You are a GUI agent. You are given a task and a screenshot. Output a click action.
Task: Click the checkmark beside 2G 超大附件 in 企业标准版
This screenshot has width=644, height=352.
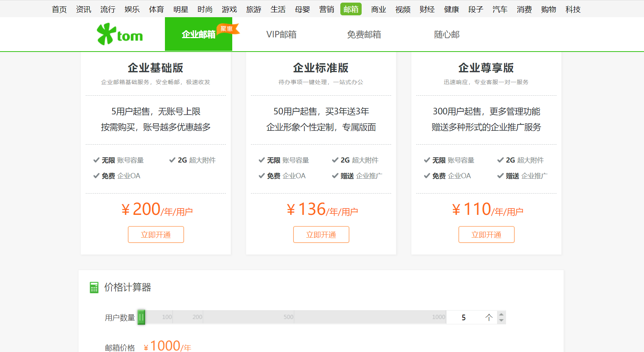[335, 160]
